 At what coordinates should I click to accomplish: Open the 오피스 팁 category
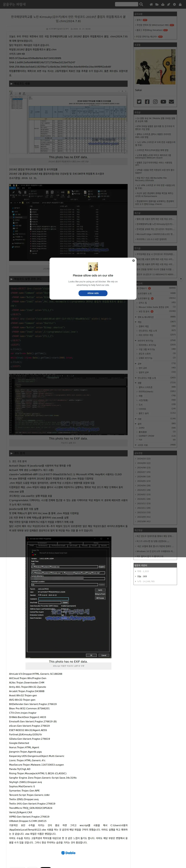[143, 303]
